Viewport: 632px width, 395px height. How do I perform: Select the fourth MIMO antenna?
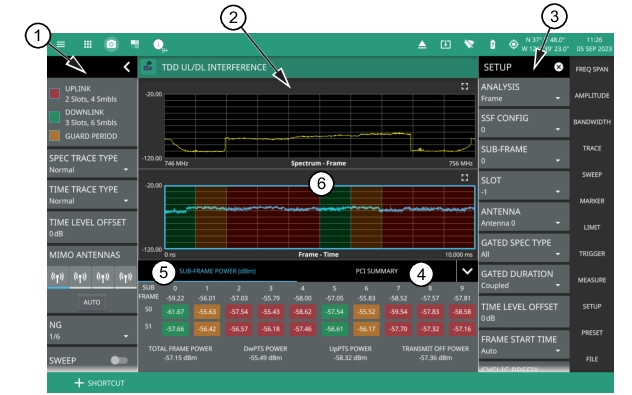(126, 277)
